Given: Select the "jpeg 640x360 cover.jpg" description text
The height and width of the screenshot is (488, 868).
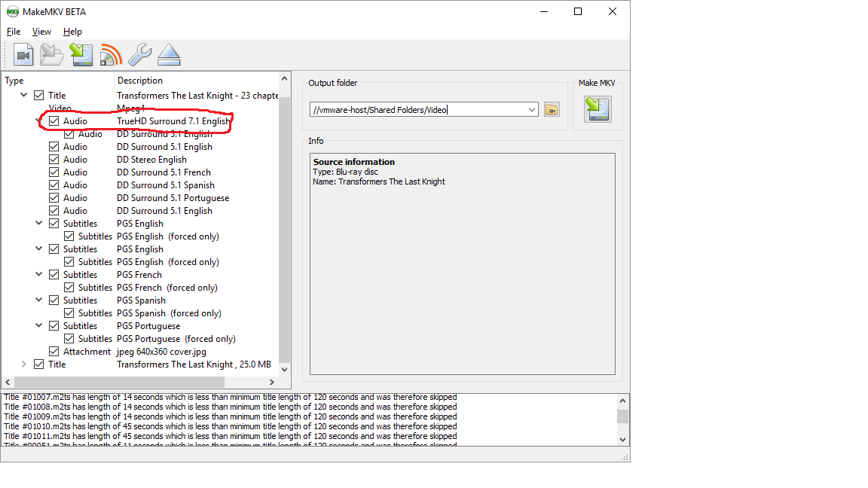Looking at the screenshot, I should [x=162, y=352].
